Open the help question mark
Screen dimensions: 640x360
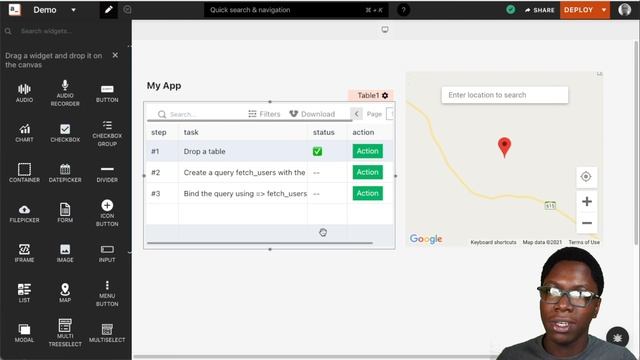coord(403,10)
